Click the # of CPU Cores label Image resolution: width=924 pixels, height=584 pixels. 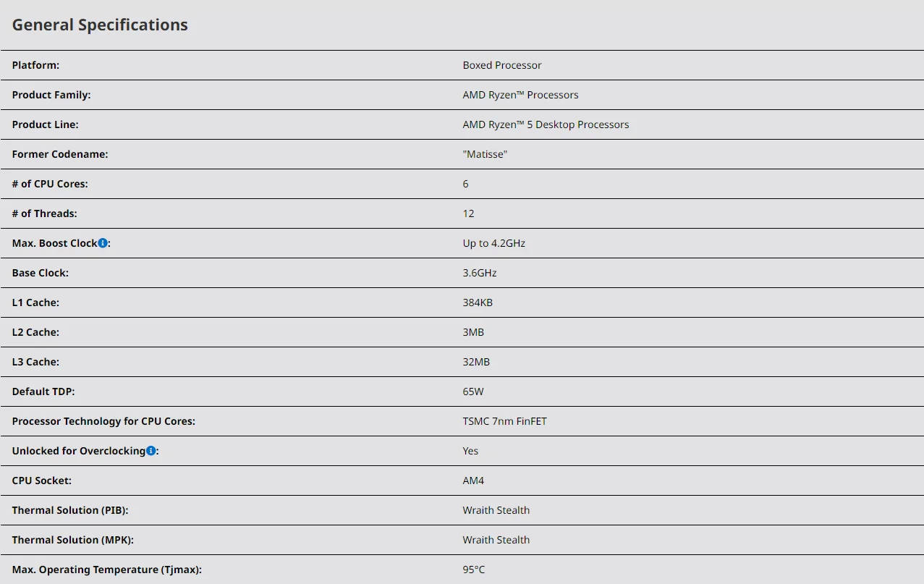pyautogui.click(x=50, y=184)
